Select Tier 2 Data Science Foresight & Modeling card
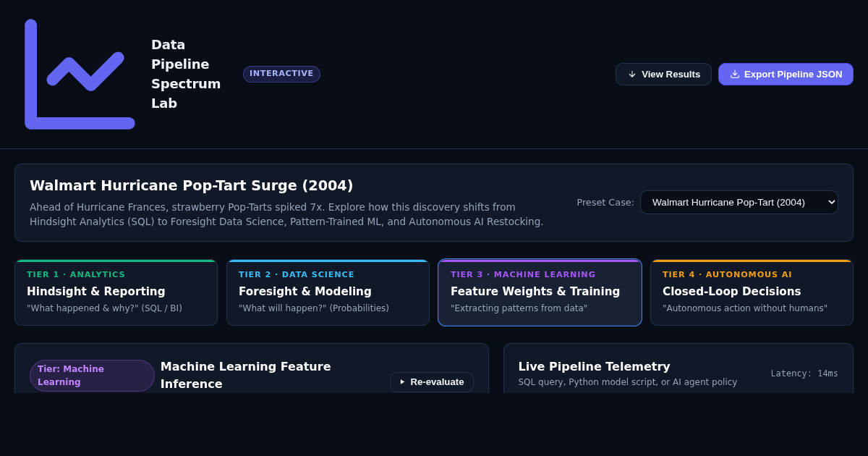The height and width of the screenshot is (456, 868). tap(328, 292)
